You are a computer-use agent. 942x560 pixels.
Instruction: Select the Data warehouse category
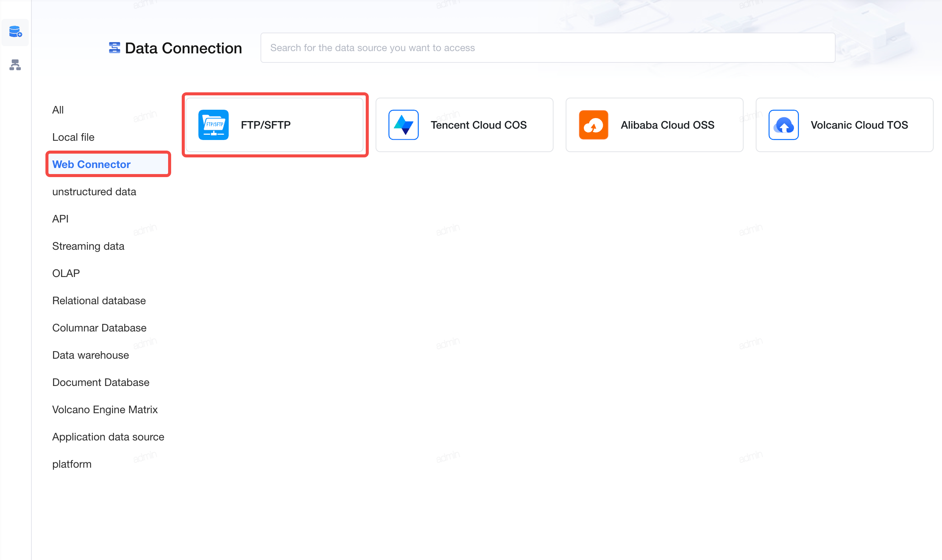coord(90,355)
